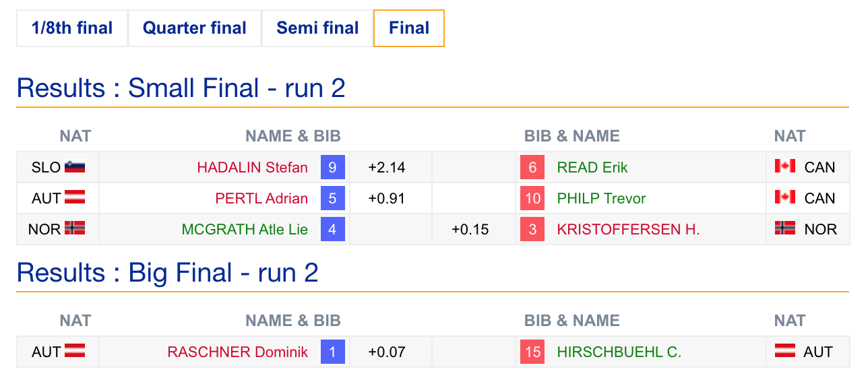Click blue bib number 9 badge
Viewport: 868px width, 384px height.
[333, 167]
